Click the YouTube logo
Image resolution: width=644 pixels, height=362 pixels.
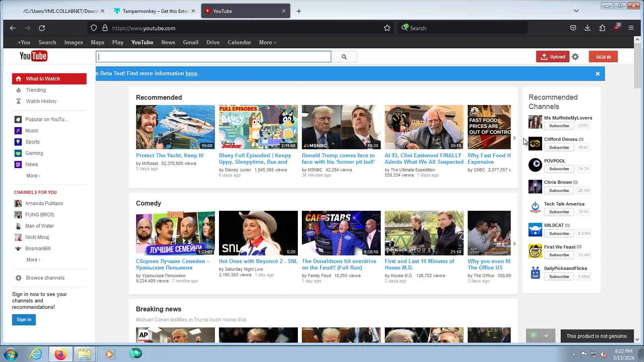point(33,56)
